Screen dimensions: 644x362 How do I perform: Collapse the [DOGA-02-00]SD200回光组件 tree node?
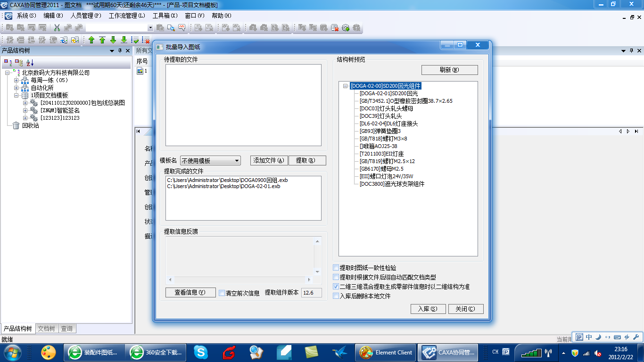[x=345, y=86]
